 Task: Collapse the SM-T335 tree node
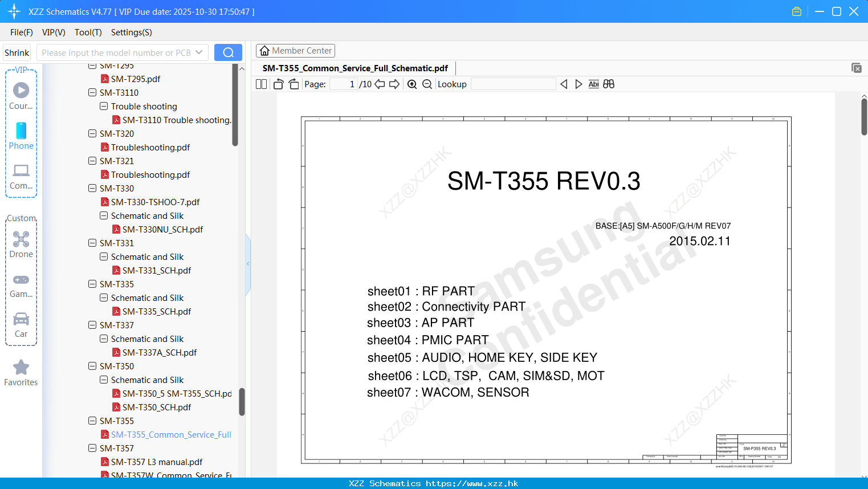92,284
